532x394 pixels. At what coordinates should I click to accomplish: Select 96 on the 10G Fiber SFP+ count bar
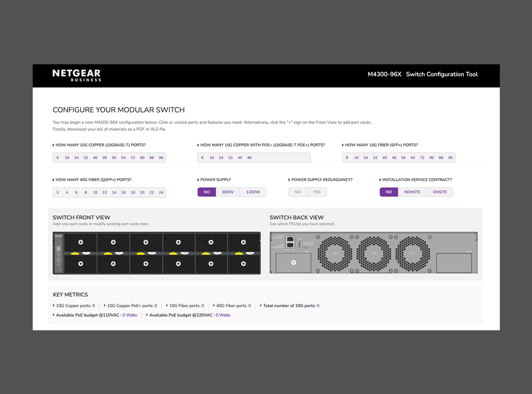click(450, 157)
